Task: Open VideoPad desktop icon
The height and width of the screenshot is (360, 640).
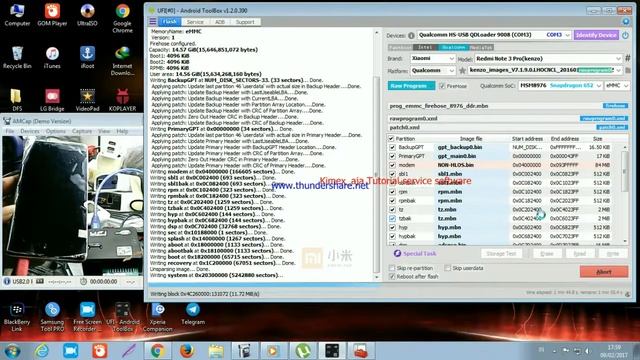Action: click(87, 100)
